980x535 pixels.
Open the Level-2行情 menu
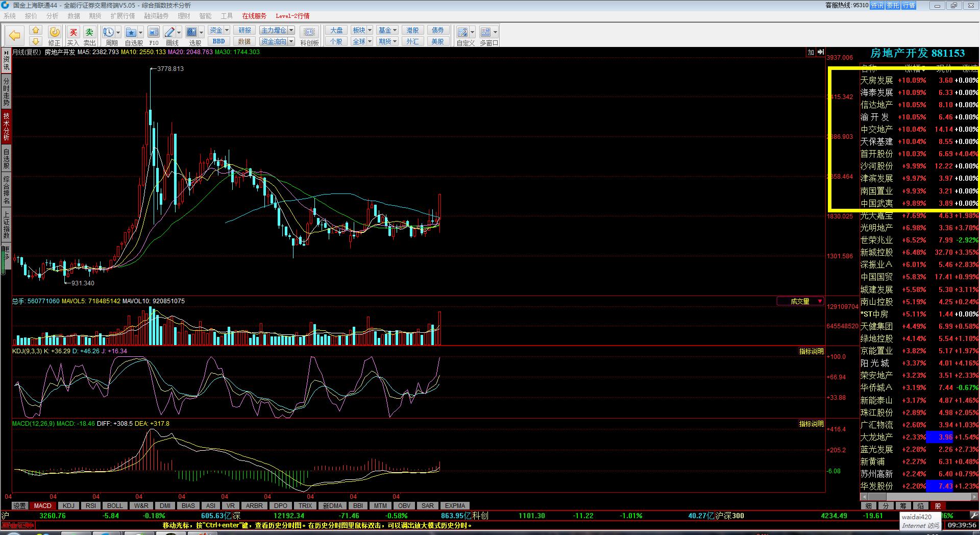[x=292, y=16]
